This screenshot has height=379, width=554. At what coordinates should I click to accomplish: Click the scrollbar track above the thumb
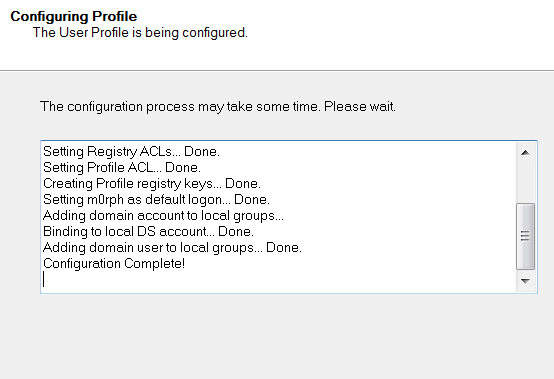(525, 182)
